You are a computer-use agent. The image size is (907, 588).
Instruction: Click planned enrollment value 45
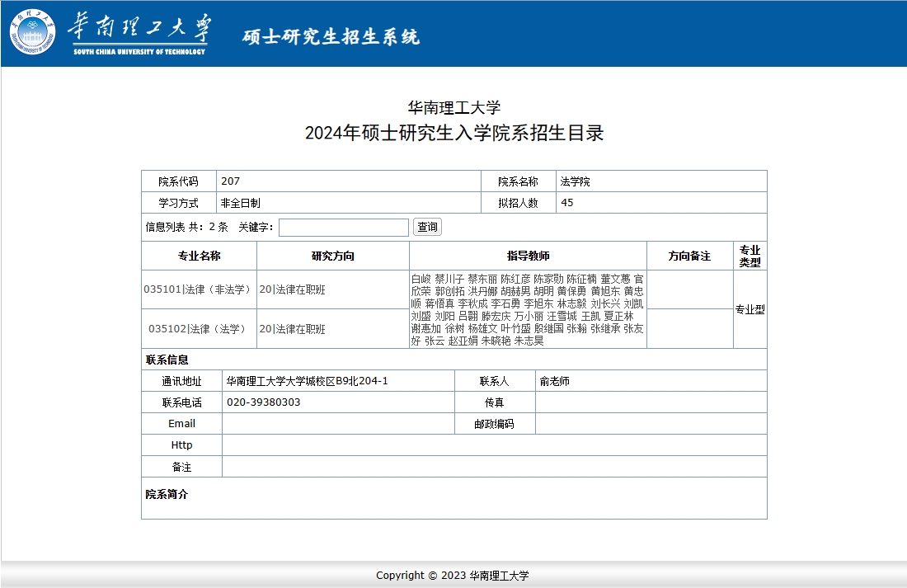(x=567, y=203)
